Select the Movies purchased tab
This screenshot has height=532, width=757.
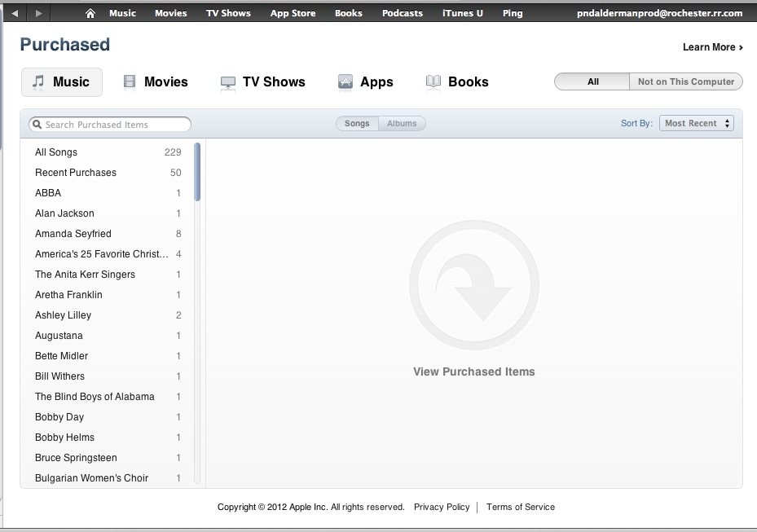coord(156,82)
